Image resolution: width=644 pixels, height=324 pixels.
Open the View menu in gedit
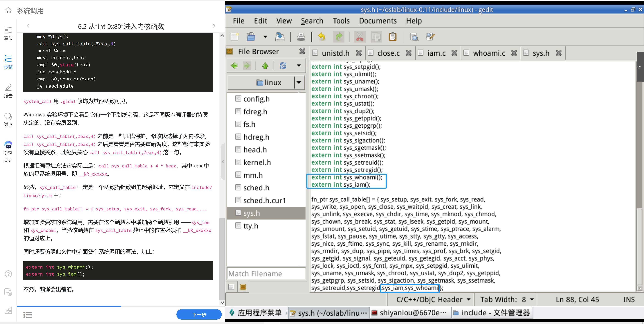coord(284,21)
